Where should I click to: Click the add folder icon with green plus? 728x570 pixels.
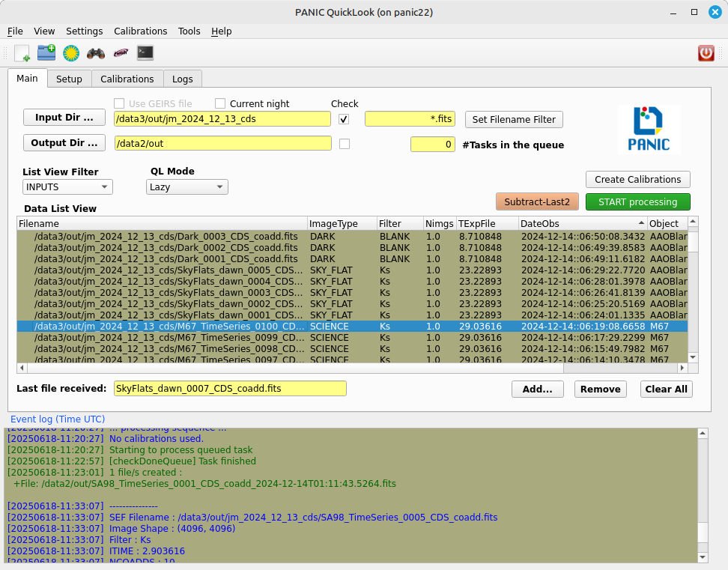(x=46, y=52)
